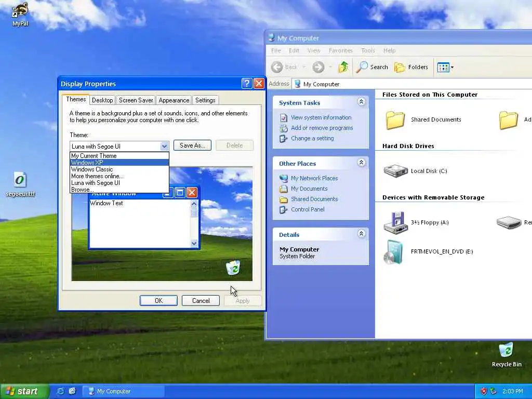Open the MyPal desktop shortcut
The image size is (532, 399).
tap(20, 14)
